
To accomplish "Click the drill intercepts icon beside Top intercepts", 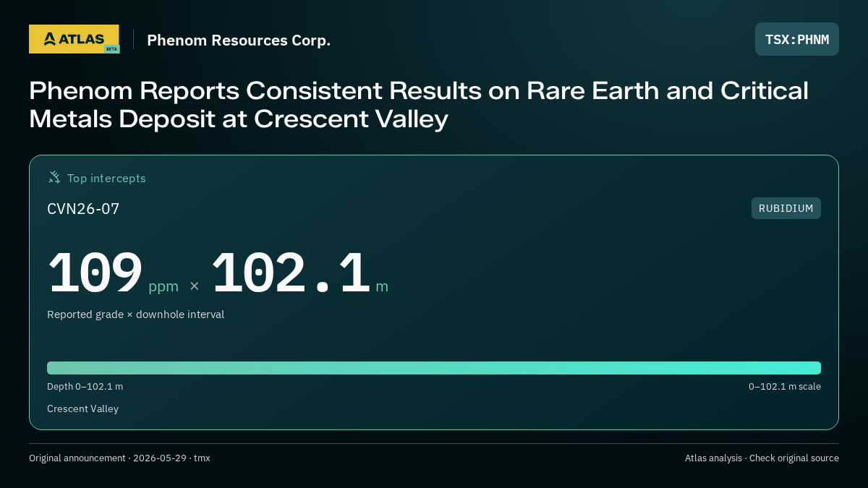I will click(54, 178).
